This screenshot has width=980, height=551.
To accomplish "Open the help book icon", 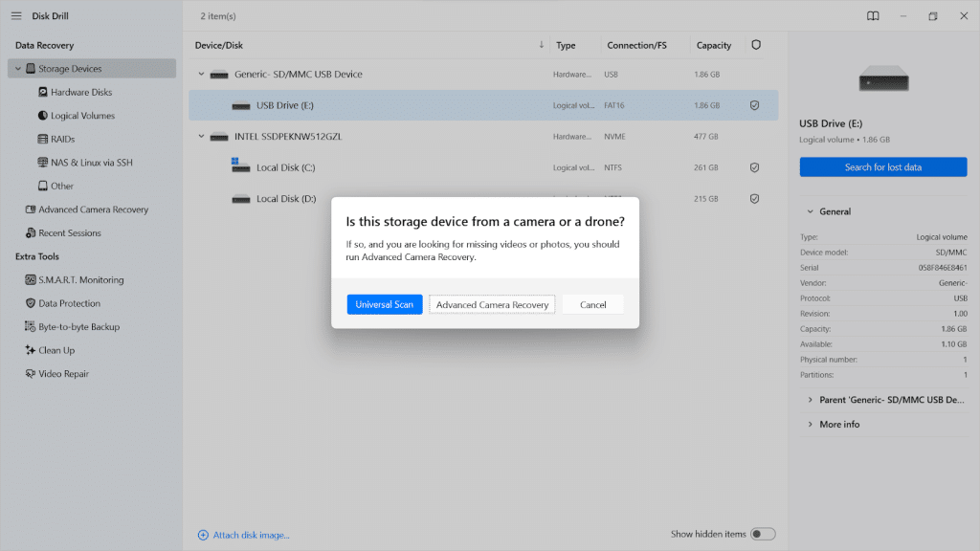I will pyautogui.click(x=873, y=16).
